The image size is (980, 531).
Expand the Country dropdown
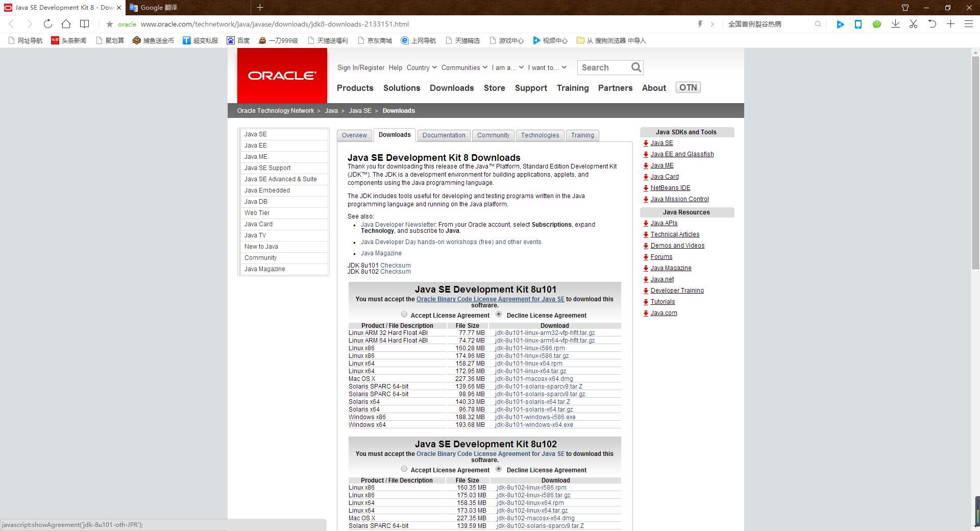(422, 67)
